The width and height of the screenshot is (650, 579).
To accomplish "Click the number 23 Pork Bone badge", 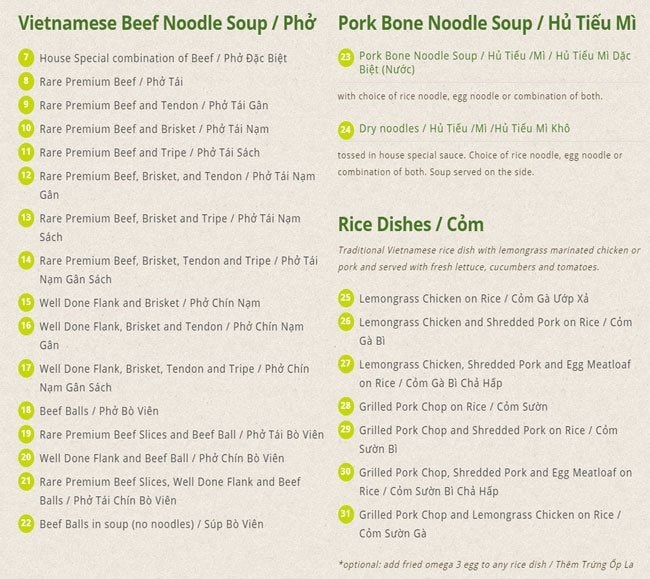I will [346, 58].
